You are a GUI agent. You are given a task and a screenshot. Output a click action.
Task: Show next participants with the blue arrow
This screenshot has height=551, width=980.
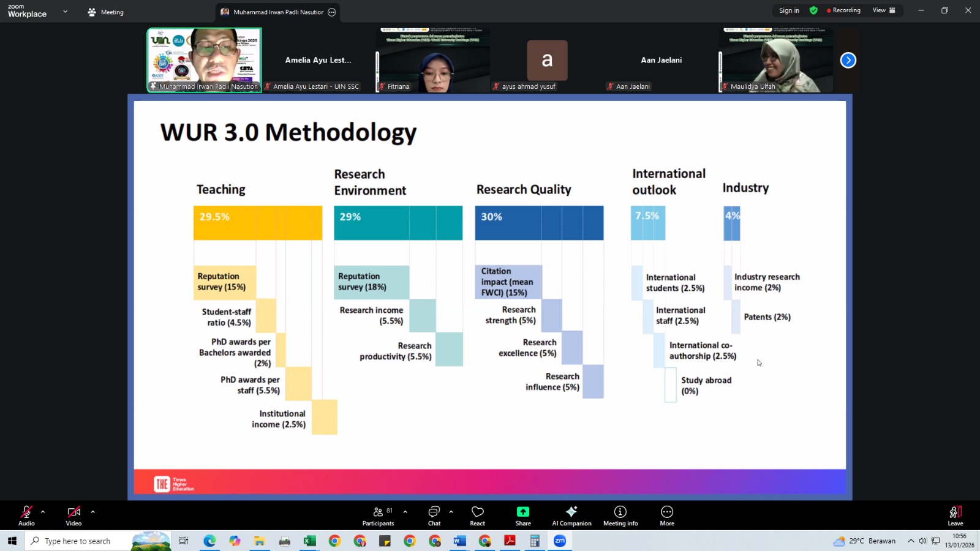point(848,60)
